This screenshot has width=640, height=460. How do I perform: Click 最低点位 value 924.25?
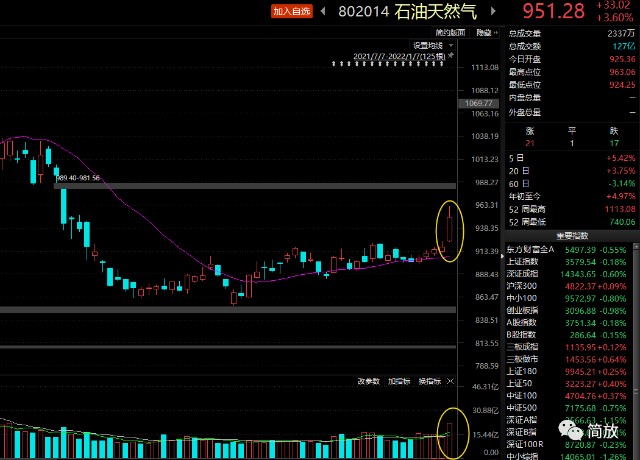(x=622, y=85)
